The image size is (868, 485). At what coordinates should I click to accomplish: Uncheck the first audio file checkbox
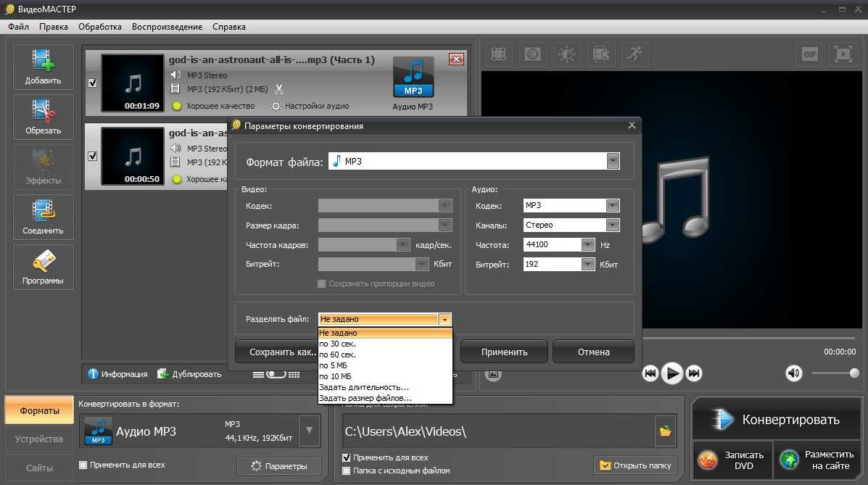tap(92, 83)
